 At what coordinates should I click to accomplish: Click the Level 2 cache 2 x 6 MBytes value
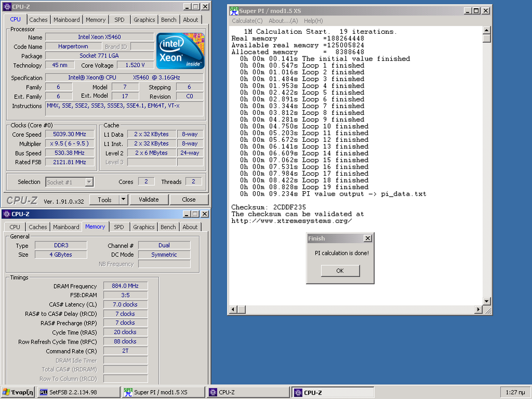click(151, 153)
